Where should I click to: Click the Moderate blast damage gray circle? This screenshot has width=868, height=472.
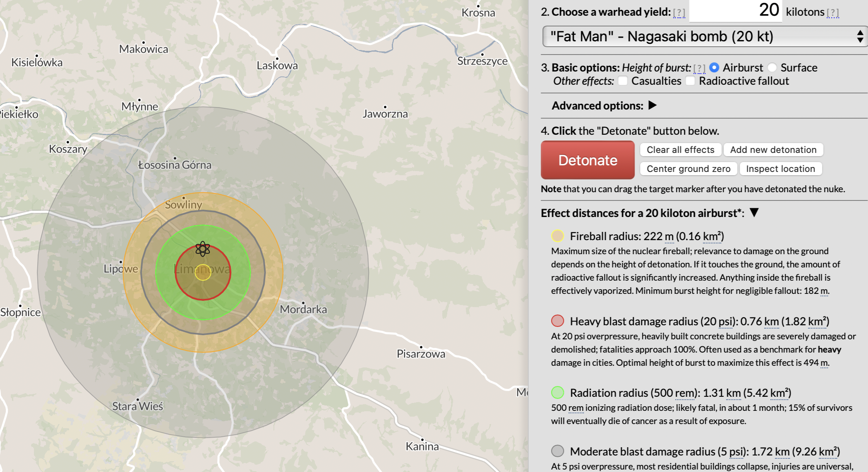(x=558, y=451)
